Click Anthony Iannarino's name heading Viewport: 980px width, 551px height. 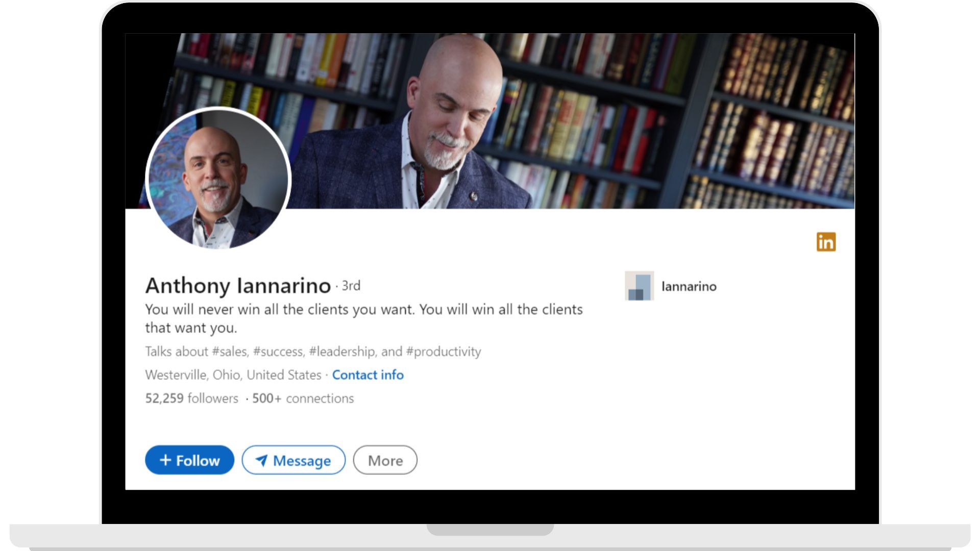(238, 286)
